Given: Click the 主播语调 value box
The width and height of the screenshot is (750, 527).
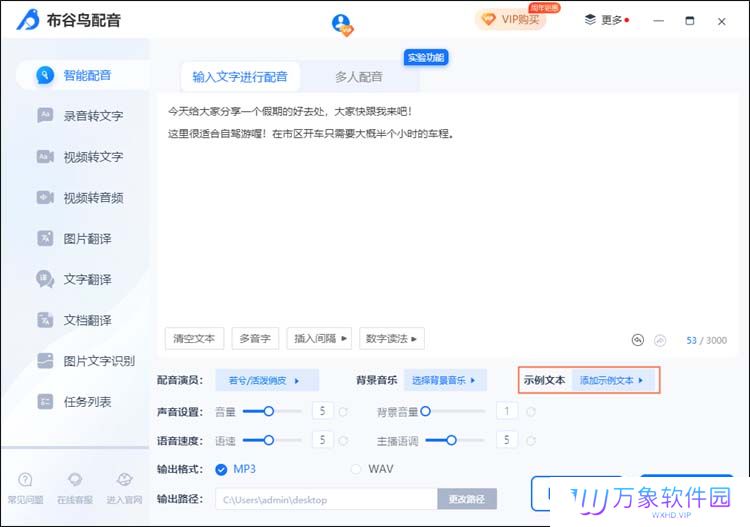Looking at the screenshot, I should (507, 439).
